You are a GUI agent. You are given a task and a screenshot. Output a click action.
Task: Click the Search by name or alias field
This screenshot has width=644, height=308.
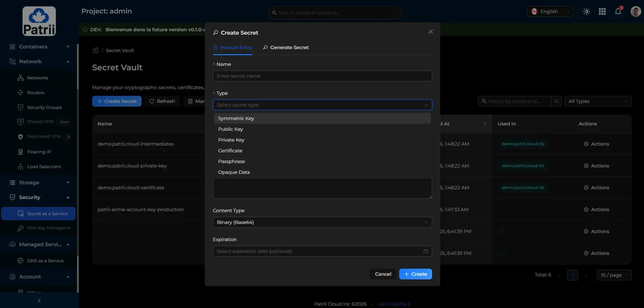[x=515, y=101]
